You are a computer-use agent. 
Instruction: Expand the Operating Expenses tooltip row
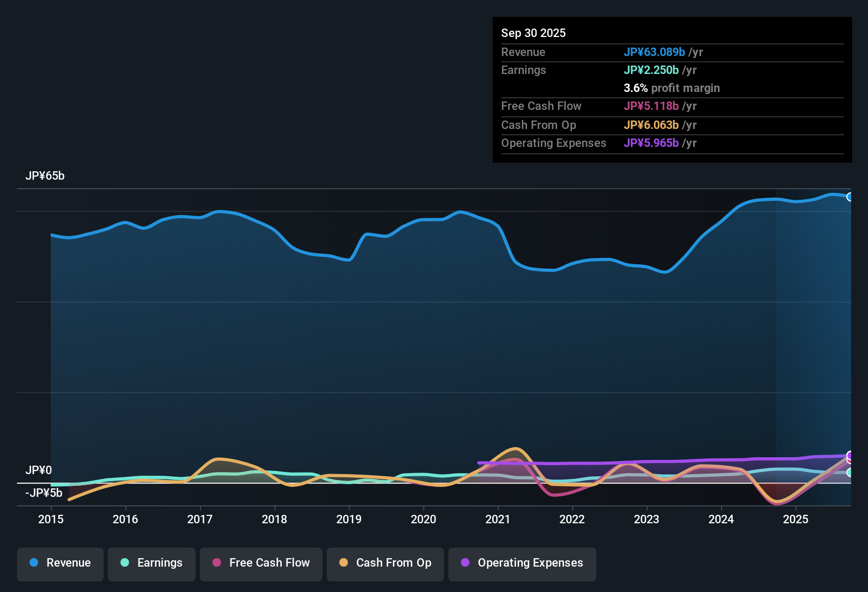tap(553, 143)
